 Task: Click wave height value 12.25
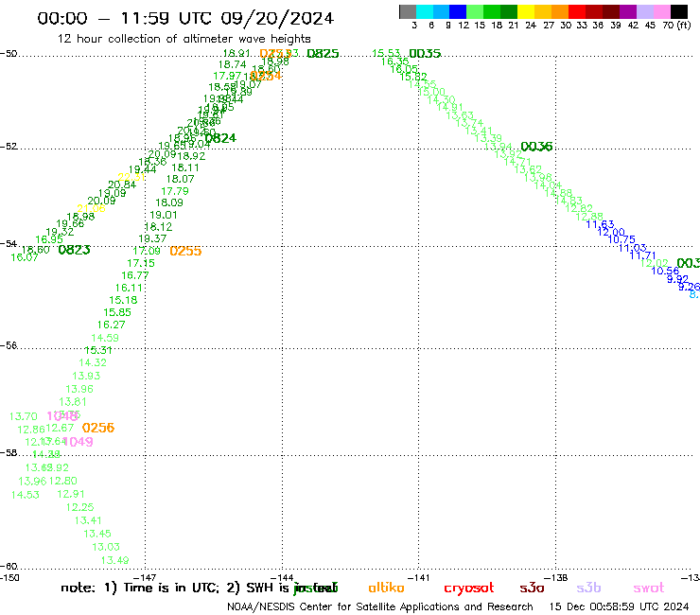(79, 507)
